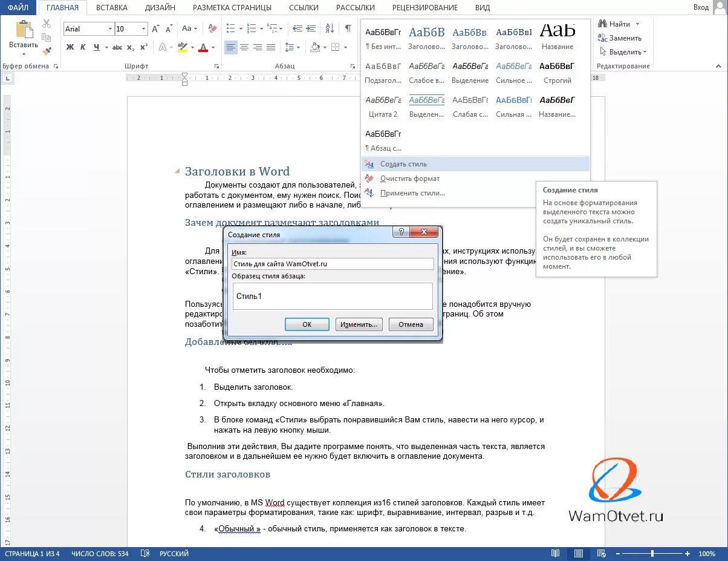Click the Text Effects outlined A icon
The height and width of the screenshot is (561, 728).
[x=162, y=47]
